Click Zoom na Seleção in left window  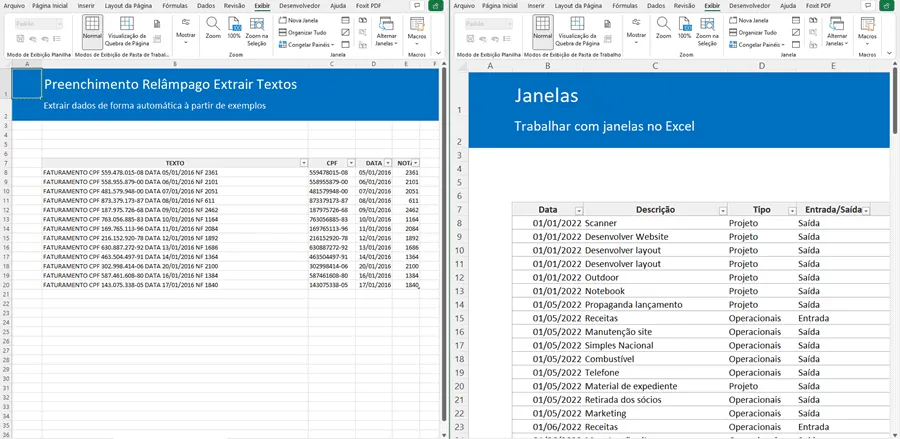pyautogui.click(x=257, y=31)
